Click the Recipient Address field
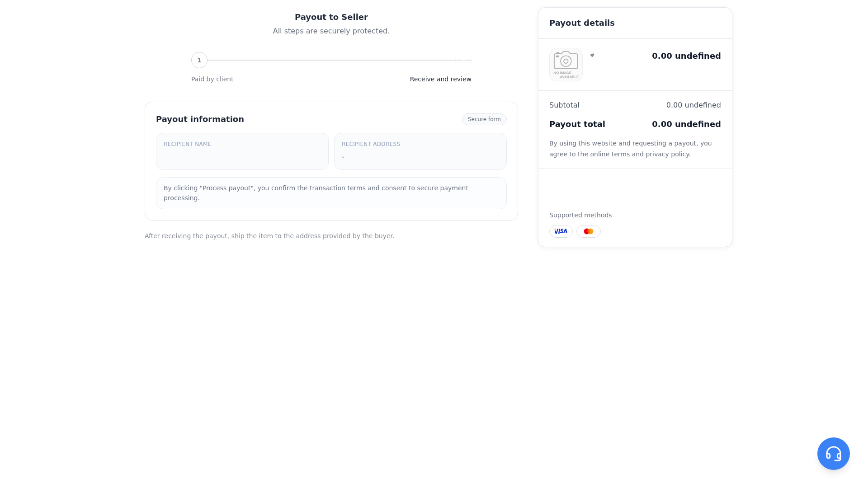The image size is (868, 488). [420, 151]
